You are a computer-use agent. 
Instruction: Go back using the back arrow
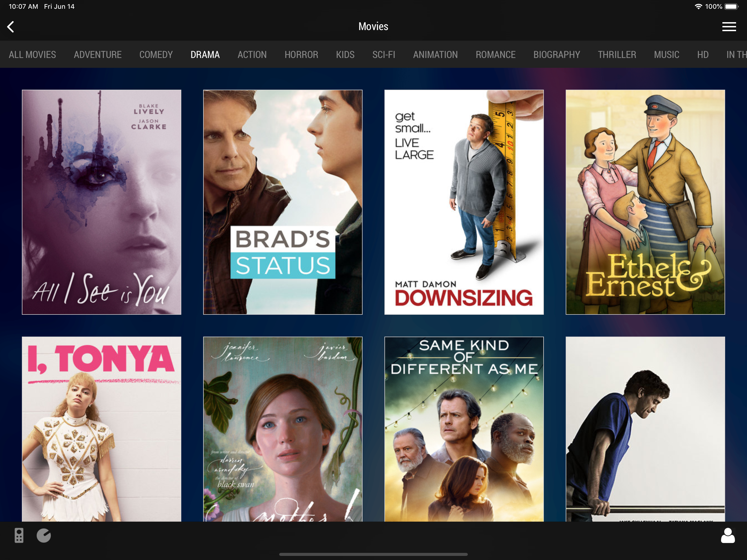coord(11,27)
